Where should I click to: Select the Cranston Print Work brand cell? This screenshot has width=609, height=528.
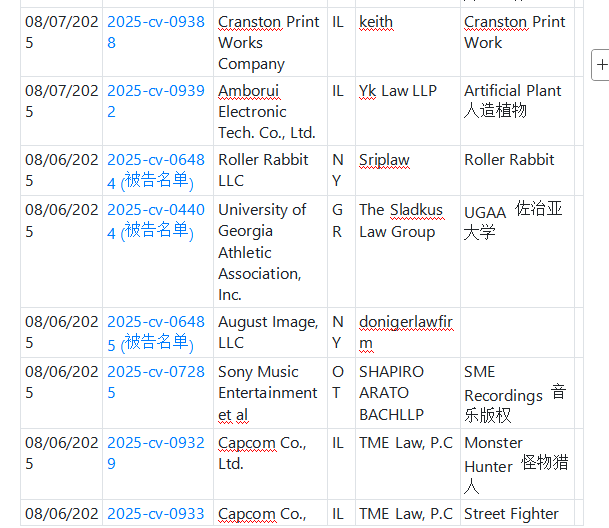[x=517, y=42]
